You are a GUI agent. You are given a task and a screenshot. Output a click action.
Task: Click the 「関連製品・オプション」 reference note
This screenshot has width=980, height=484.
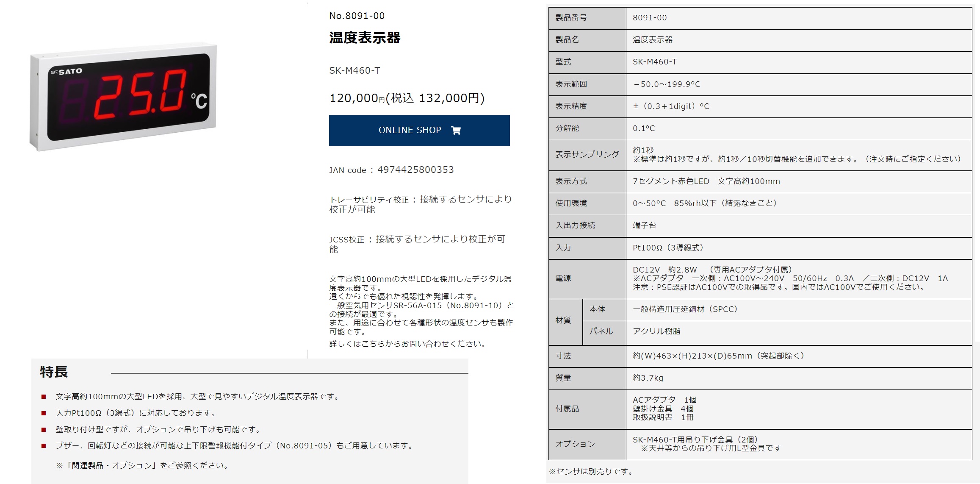click(x=143, y=465)
